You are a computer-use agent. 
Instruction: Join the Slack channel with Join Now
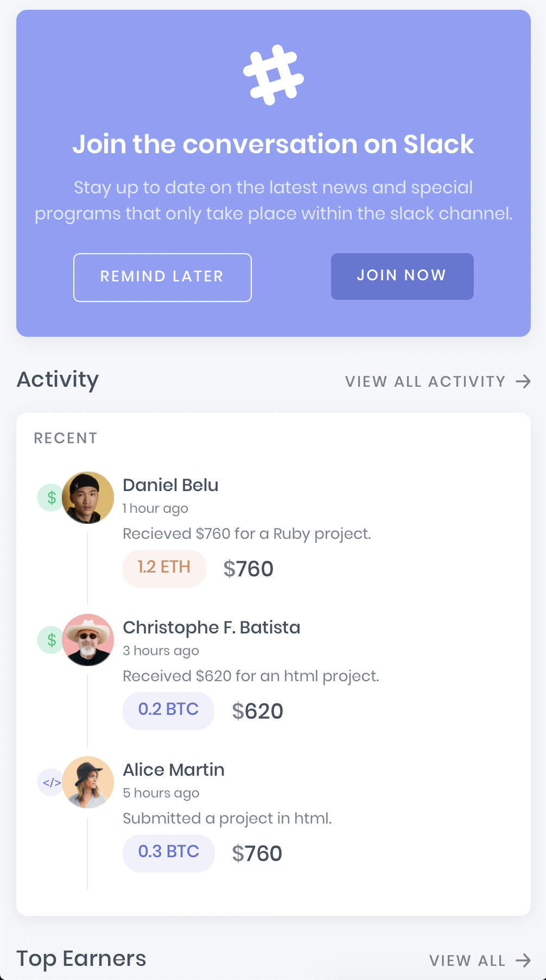click(402, 276)
